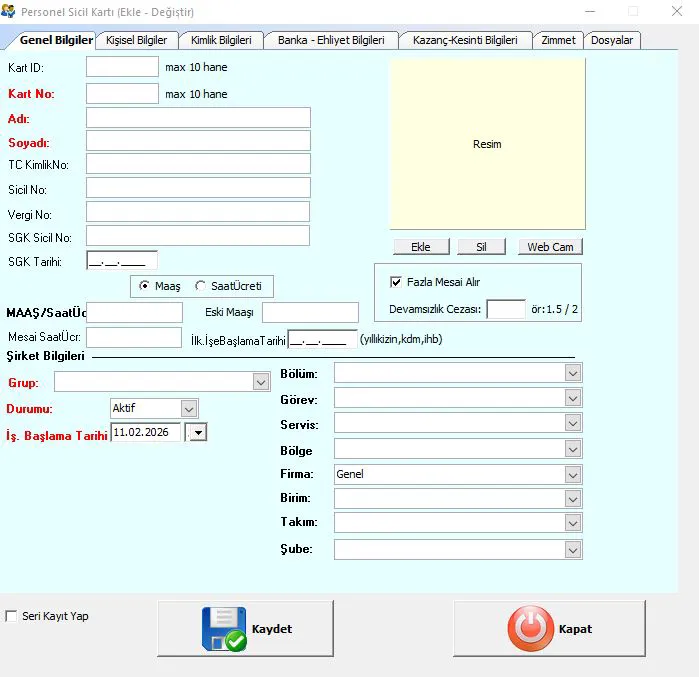Viewport: 699px width, 677px height.
Task: Click the red power icon on Kapat
Action: coord(529,629)
